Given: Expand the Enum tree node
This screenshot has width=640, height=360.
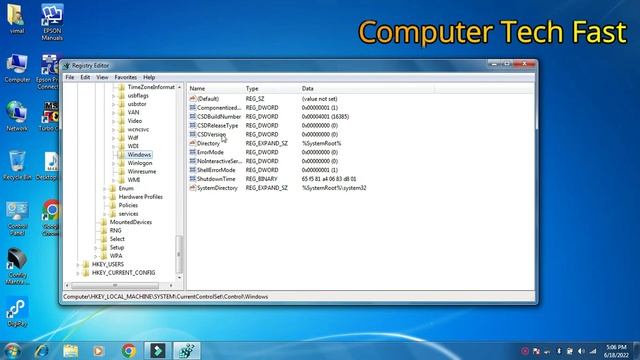Looking at the screenshot, I should 104,189.
